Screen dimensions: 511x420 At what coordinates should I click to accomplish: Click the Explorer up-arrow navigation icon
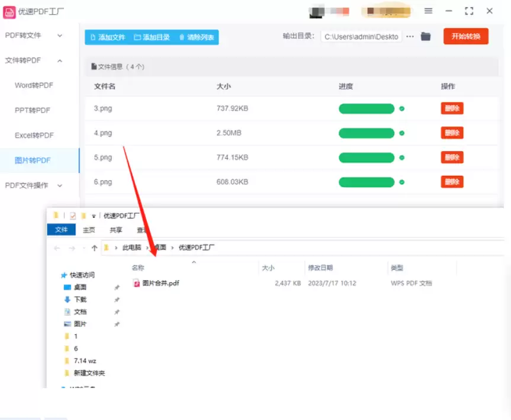coord(94,248)
